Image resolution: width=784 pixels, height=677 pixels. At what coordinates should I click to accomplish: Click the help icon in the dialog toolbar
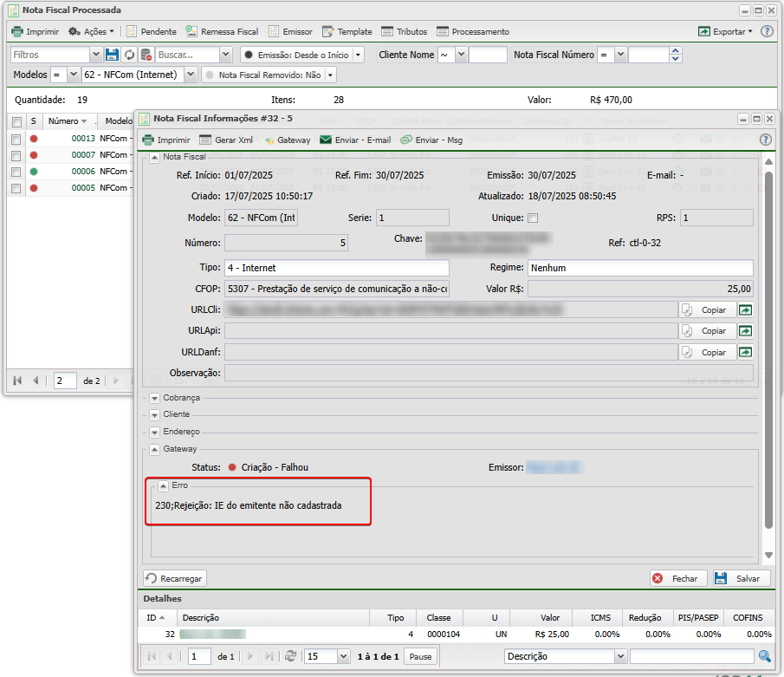(x=766, y=140)
